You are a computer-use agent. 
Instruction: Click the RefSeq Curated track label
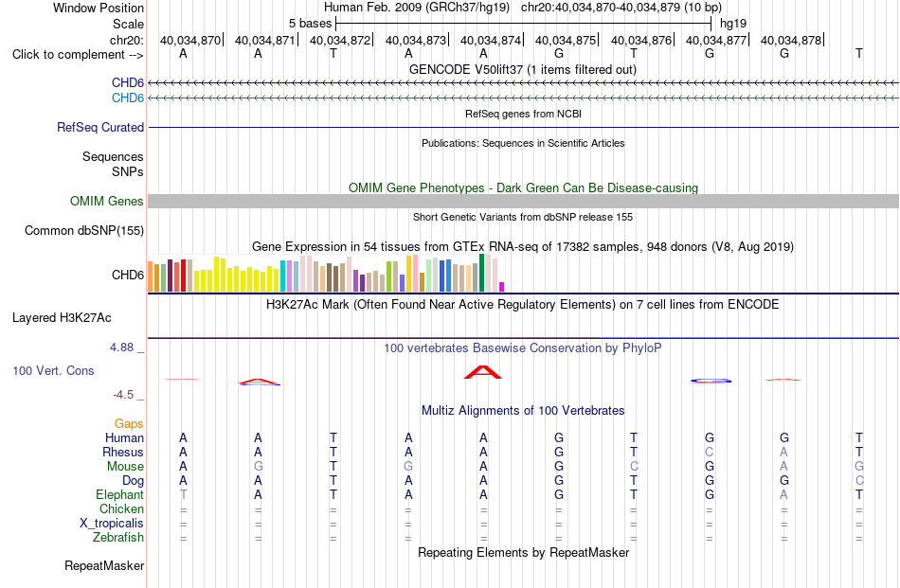(x=99, y=127)
